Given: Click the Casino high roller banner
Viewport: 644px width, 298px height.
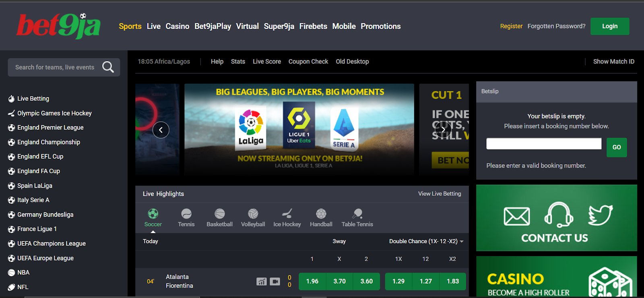Looking at the screenshot, I should point(557,277).
